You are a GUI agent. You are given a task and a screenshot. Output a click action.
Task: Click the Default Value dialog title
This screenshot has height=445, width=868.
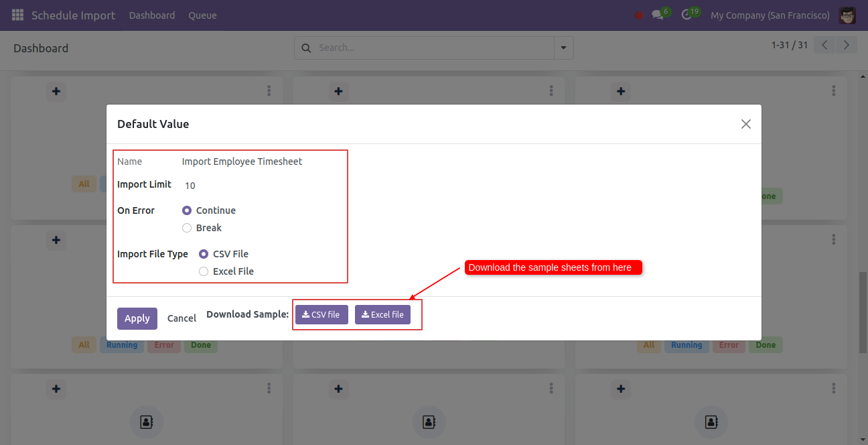tap(153, 124)
